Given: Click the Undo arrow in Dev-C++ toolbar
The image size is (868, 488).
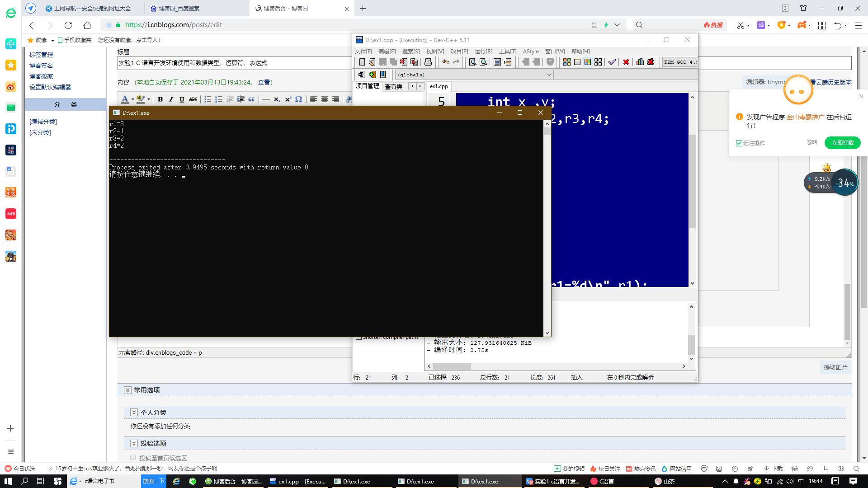Looking at the screenshot, I should (x=446, y=62).
